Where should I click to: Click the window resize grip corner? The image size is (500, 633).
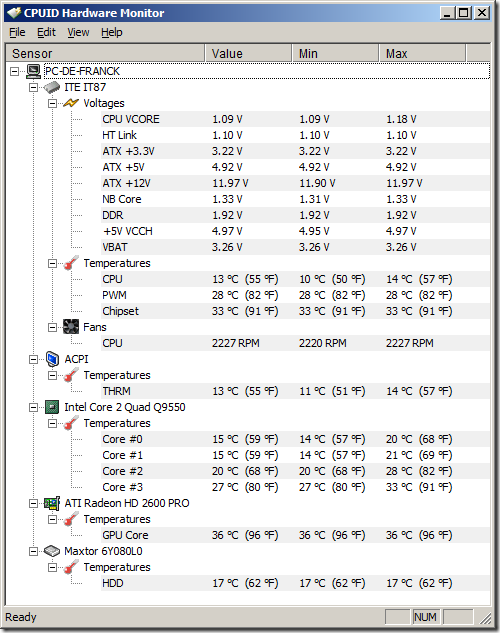[x=485, y=618]
